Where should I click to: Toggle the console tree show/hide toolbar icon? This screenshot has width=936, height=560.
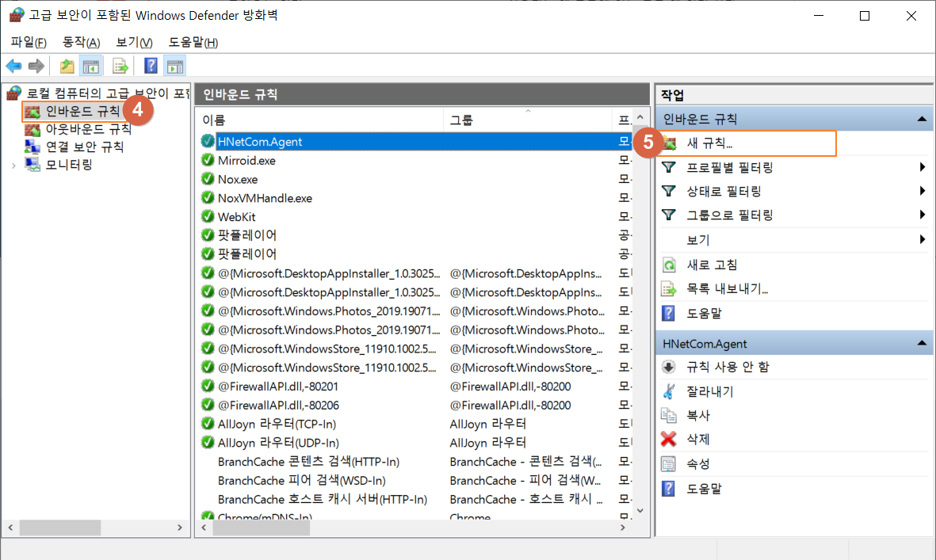[x=91, y=67]
